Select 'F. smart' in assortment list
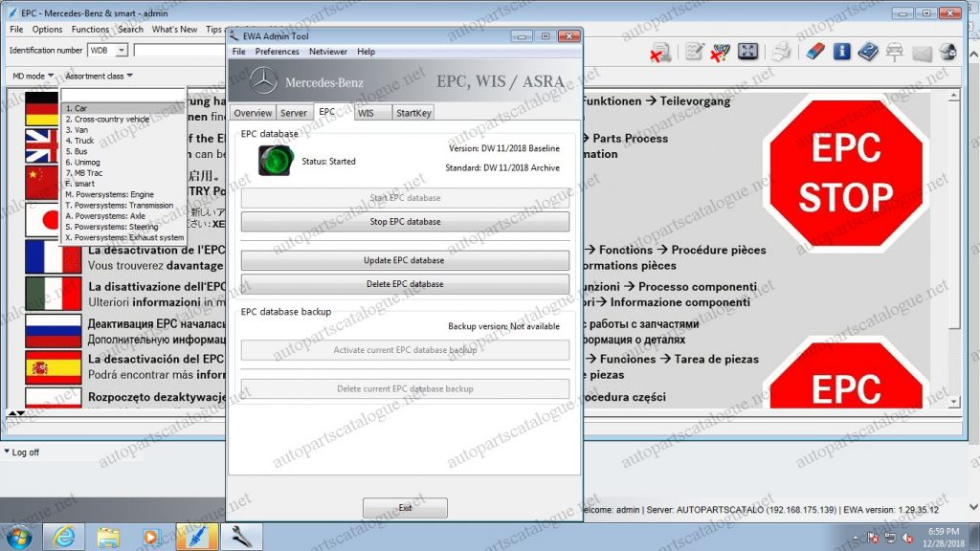 (x=123, y=184)
